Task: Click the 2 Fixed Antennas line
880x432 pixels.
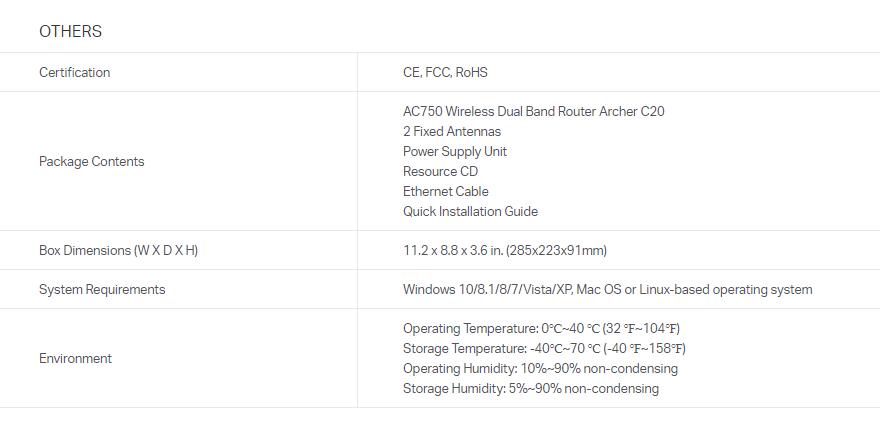Action: click(x=452, y=131)
